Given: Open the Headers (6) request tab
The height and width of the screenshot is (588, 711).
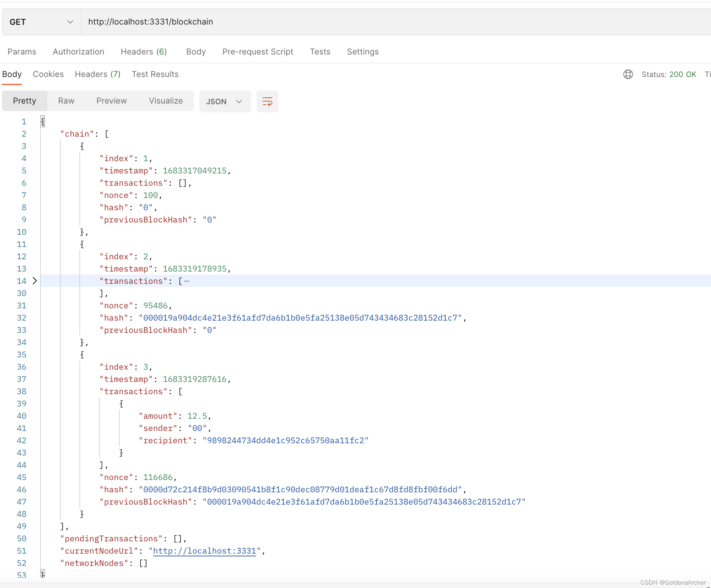Looking at the screenshot, I should [143, 52].
